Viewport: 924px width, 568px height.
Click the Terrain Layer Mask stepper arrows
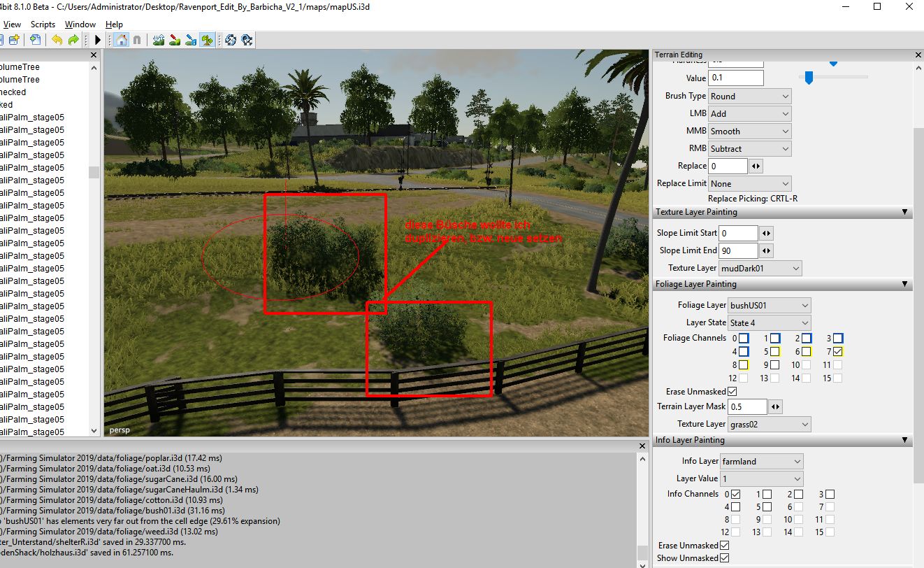pyautogui.click(x=776, y=406)
